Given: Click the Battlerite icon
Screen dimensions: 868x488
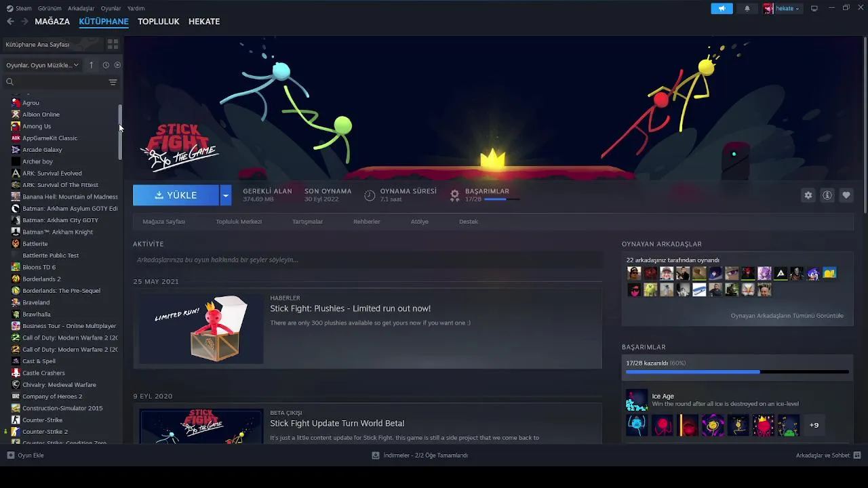Looking at the screenshot, I should [16, 243].
